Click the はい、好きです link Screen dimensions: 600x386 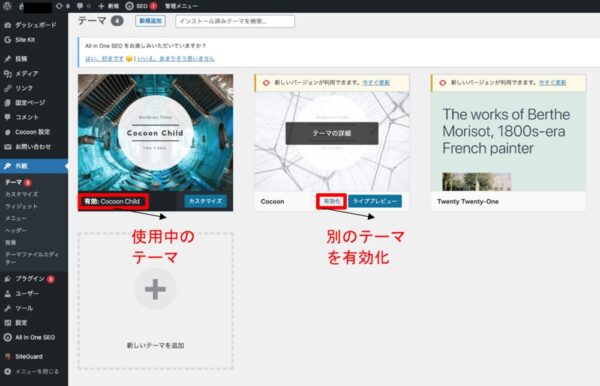(x=104, y=59)
